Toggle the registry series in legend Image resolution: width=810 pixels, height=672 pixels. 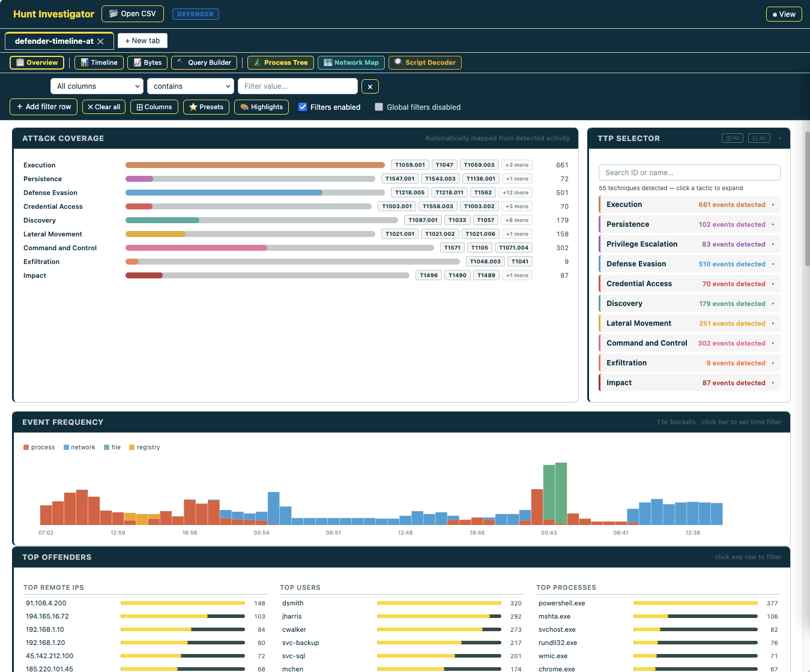[x=145, y=447]
